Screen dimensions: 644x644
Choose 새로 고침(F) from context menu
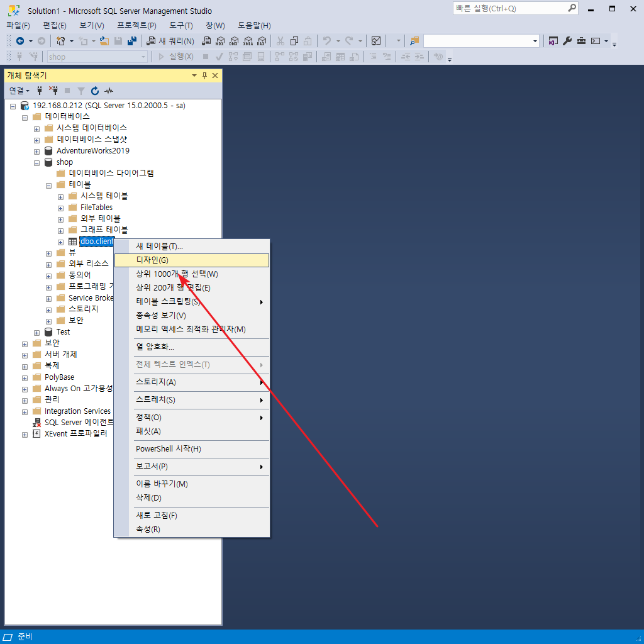(192, 516)
